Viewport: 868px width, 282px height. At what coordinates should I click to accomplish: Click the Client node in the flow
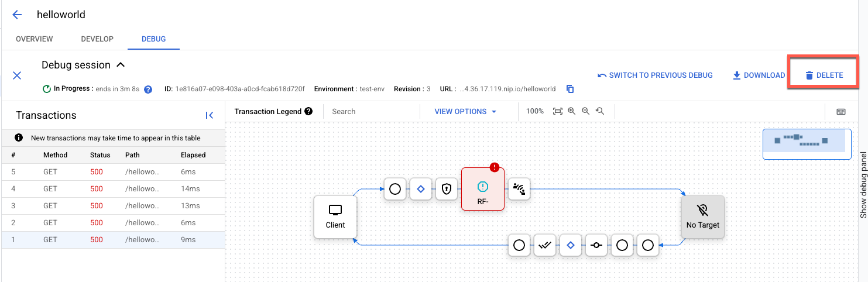[335, 217]
